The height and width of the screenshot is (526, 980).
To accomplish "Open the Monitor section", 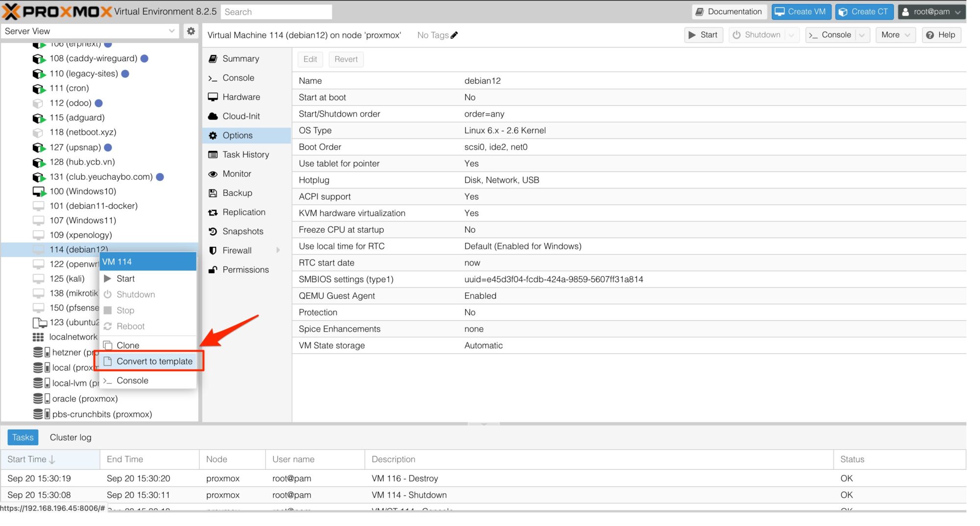I will pyautogui.click(x=236, y=174).
